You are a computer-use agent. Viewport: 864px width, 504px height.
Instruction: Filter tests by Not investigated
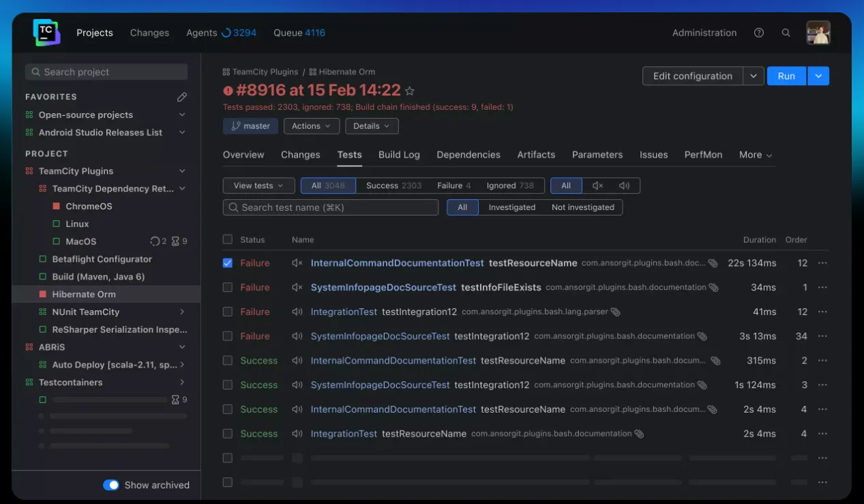tap(583, 207)
